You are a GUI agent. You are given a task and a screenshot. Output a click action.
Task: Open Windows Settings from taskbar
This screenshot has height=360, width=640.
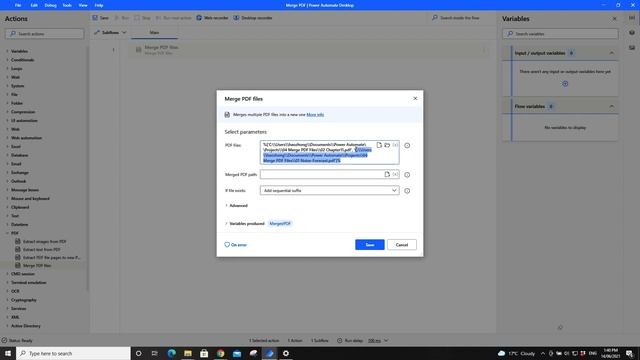coord(286,353)
